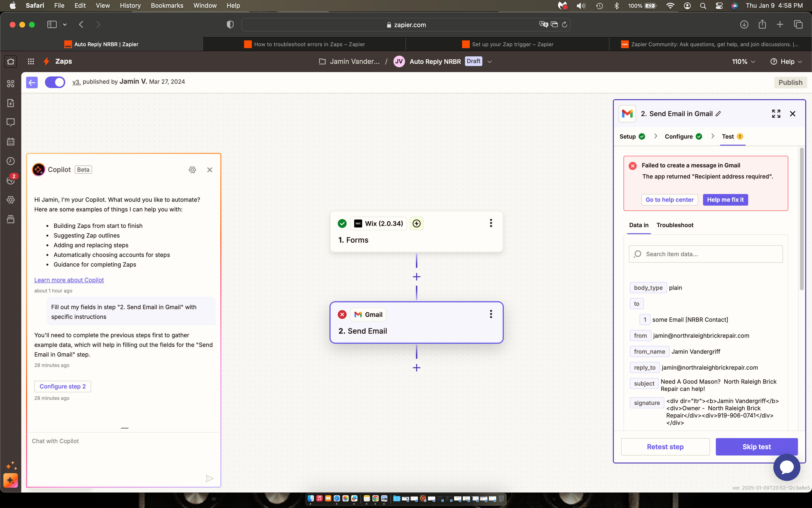
Task: Open macOS Spotlight search icon
Action: click(x=703, y=6)
